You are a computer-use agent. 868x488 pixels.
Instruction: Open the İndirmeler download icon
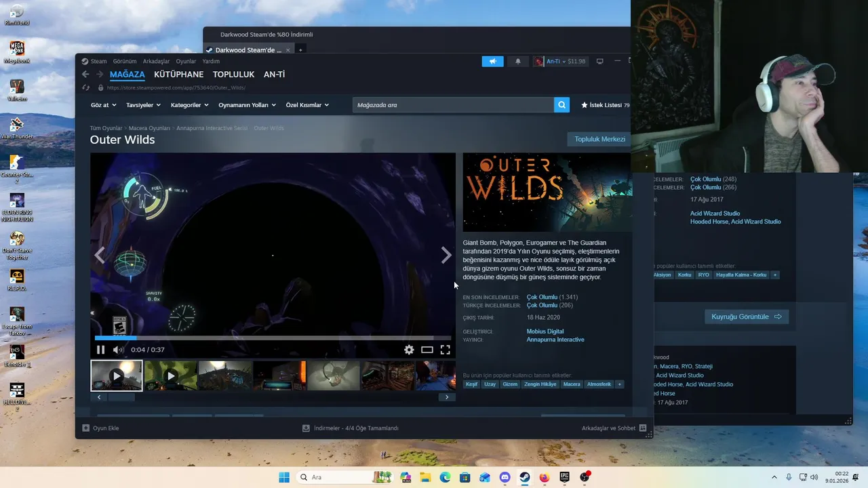(x=306, y=428)
